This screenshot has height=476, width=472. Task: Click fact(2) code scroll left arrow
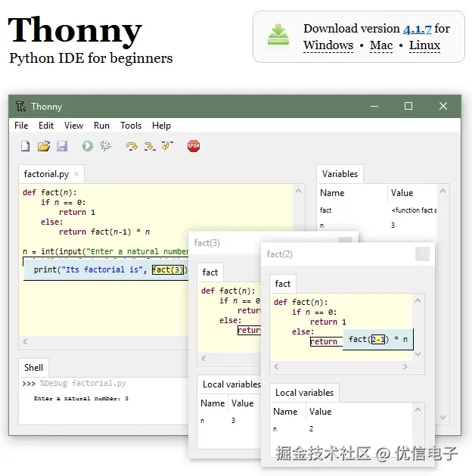coord(276,366)
